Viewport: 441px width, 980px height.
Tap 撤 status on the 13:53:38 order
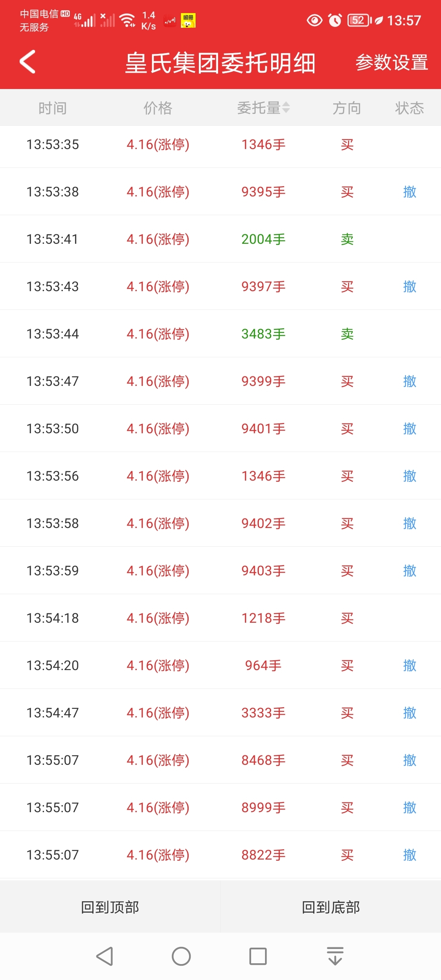pyautogui.click(x=410, y=192)
